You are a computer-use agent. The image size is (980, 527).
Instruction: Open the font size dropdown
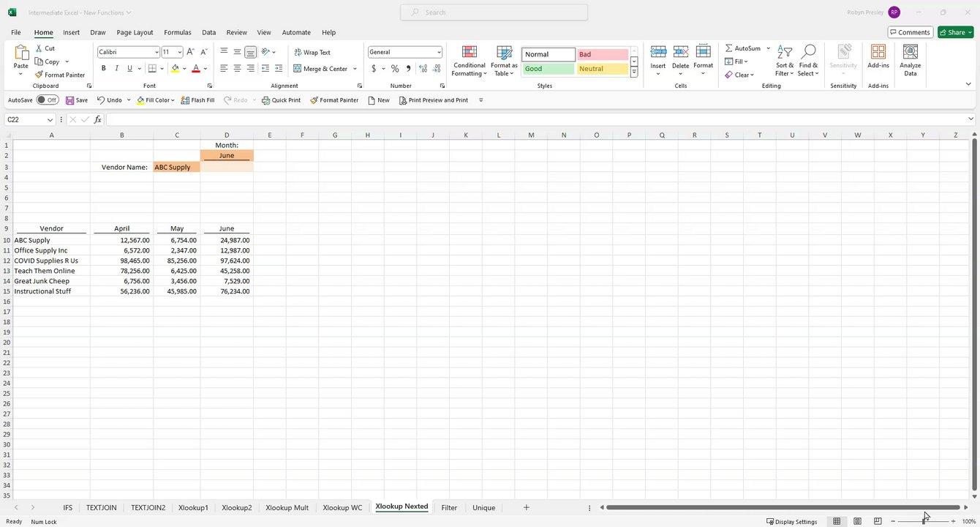click(180, 52)
